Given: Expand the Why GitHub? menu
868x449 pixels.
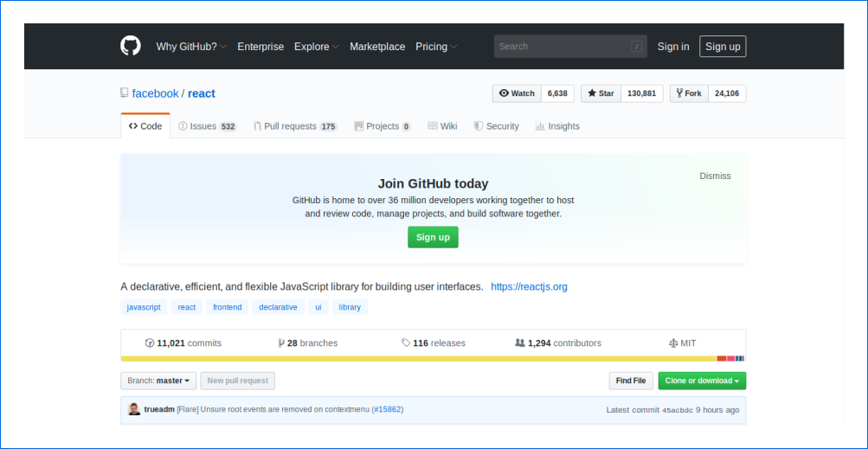Looking at the screenshot, I should (191, 47).
